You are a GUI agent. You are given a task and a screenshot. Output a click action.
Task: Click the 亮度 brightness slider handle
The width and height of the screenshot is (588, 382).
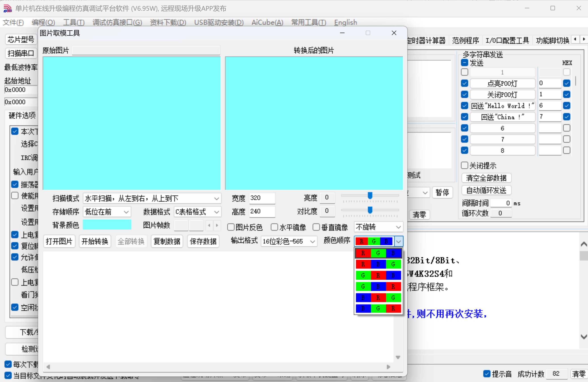click(370, 195)
